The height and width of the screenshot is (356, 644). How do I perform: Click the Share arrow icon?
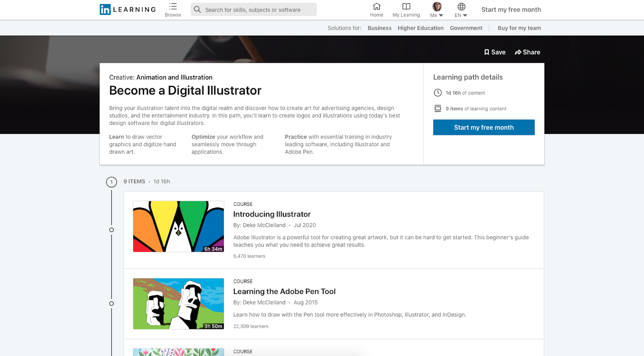point(518,52)
